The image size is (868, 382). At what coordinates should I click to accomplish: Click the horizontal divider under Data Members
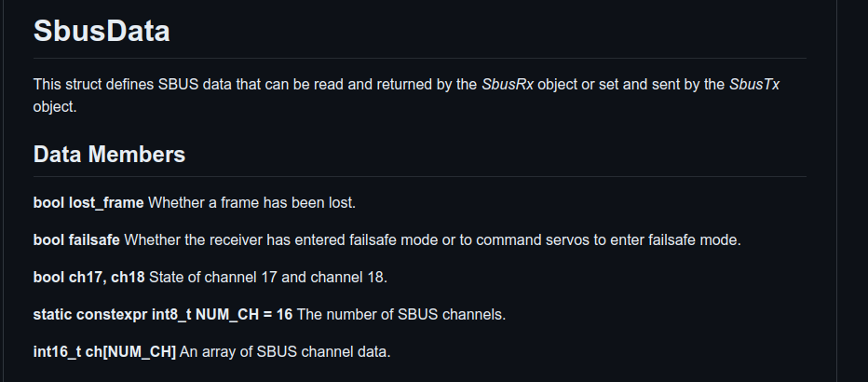click(x=419, y=176)
